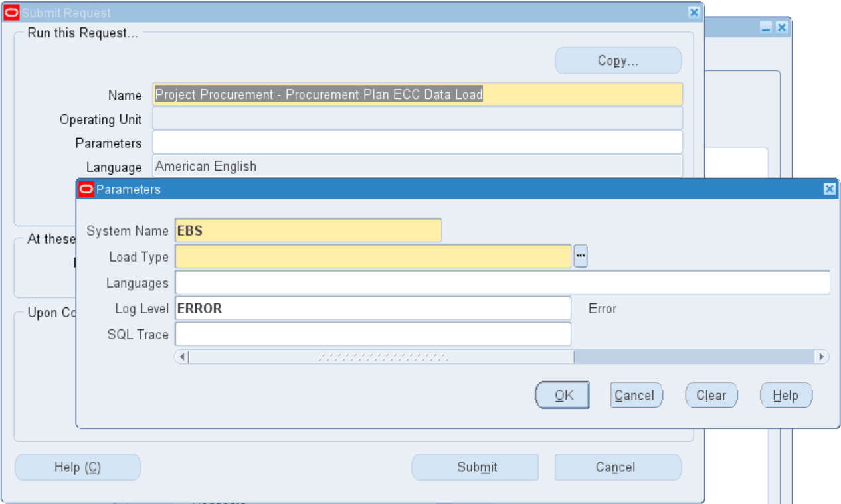Focus the System Name field

pyautogui.click(x=308, y=230)
